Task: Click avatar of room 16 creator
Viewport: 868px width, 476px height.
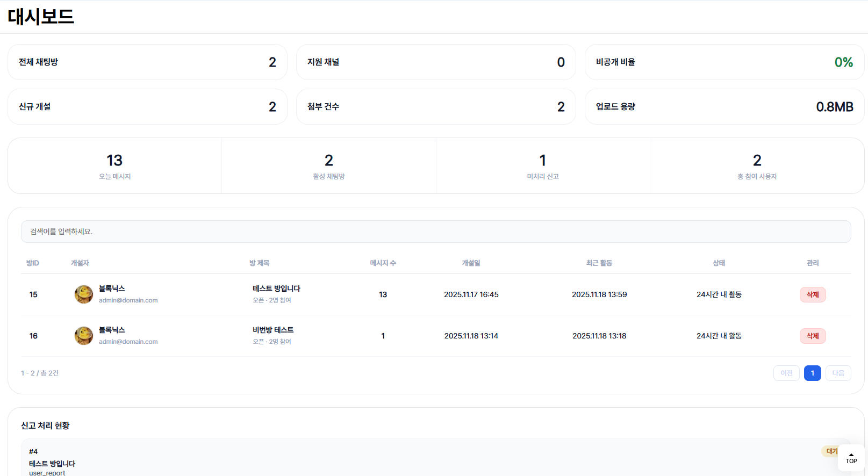Action: (x=84, y=336)
